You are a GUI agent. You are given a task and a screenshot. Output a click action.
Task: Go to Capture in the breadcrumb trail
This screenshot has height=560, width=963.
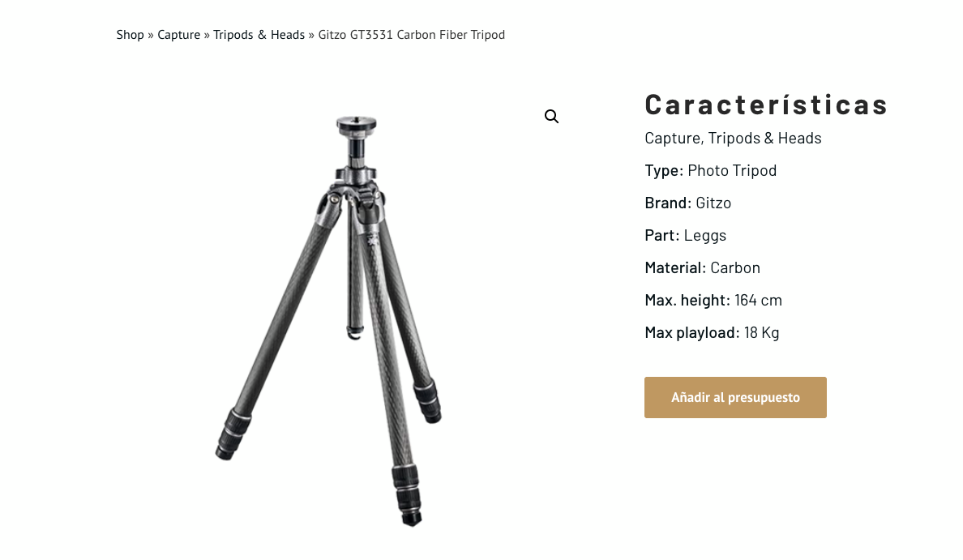click(x=178, y=35)
